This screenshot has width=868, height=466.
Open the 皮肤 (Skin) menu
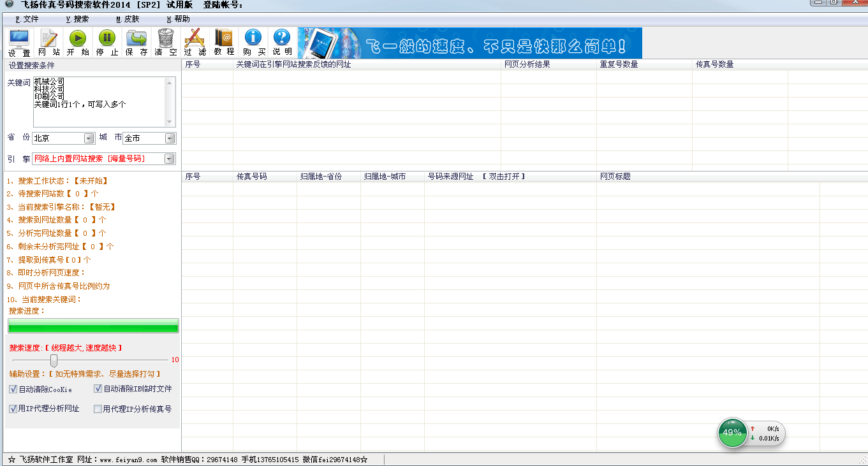click(x=128, y=19)
